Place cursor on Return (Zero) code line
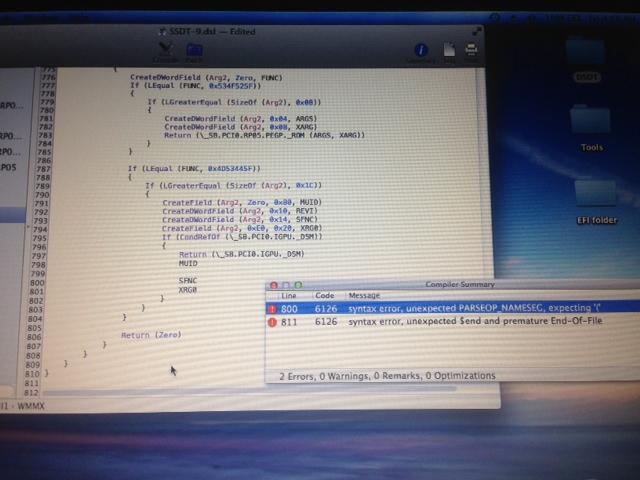The height and width of the screenshot is (480, 640). 151,335
